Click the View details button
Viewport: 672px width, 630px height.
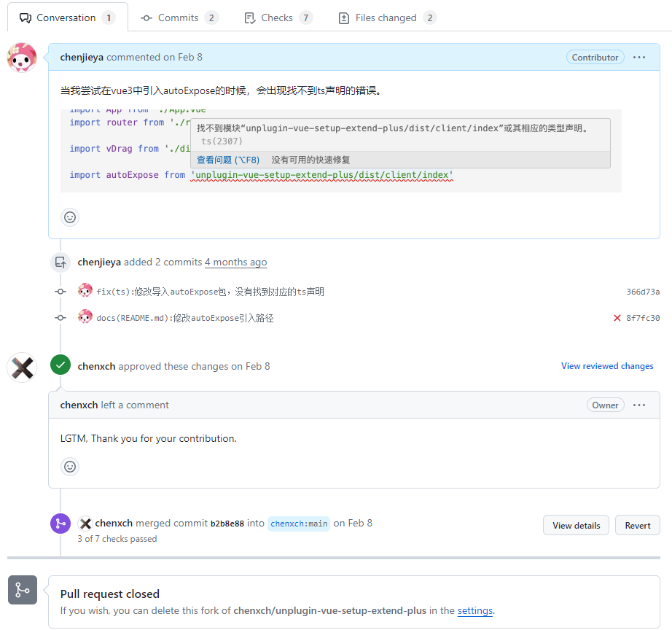pos(576,525)
